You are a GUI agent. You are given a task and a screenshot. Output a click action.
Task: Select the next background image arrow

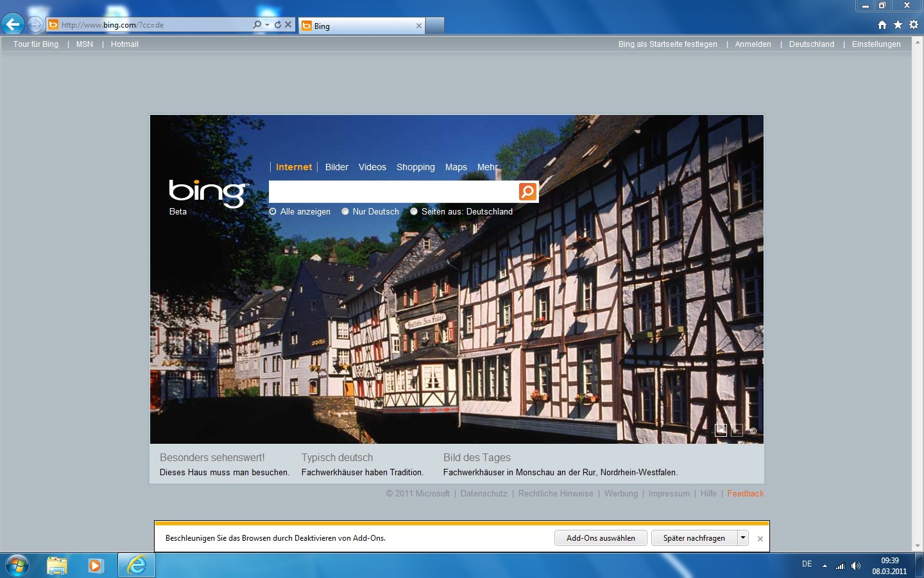point(736,430)
